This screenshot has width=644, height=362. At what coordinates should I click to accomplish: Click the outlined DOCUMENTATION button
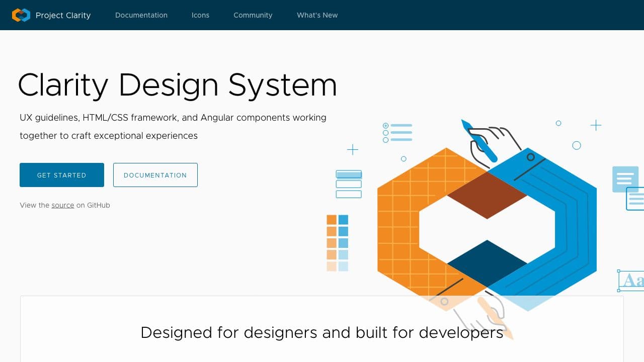click(x=155, y=175)
